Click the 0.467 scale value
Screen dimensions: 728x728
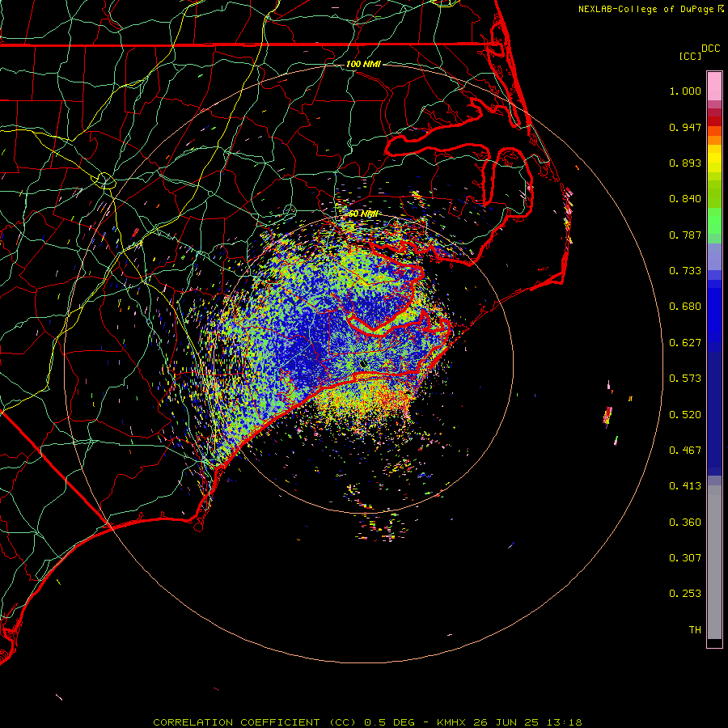[x=685, y=451]
